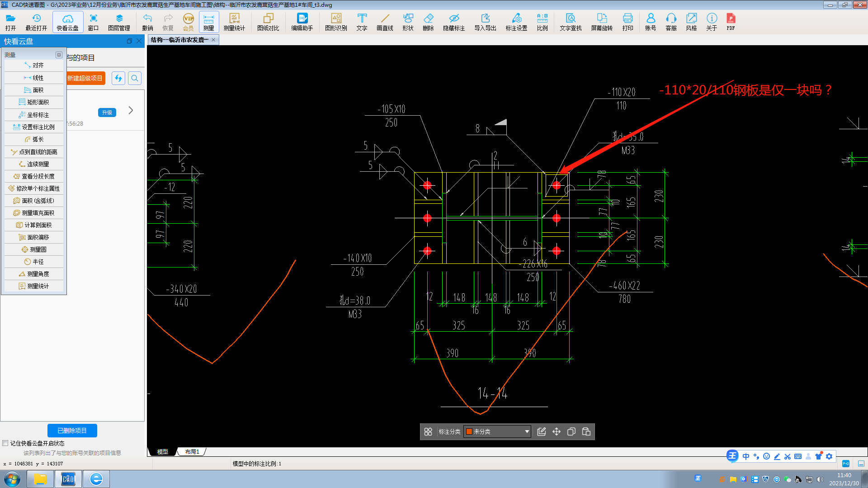This screenshot has height=488, width=868.
Task: Launch 图纸对比 drawing compare
Action: point(268,22)
